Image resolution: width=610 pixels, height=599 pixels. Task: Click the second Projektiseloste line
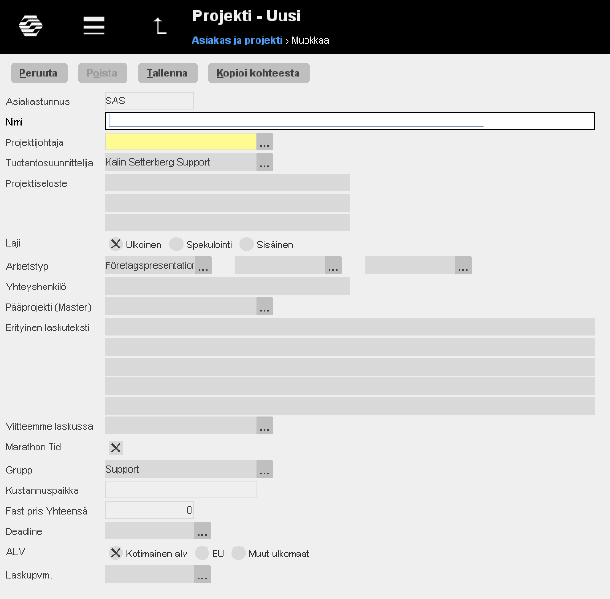click(x=227, y=203)
